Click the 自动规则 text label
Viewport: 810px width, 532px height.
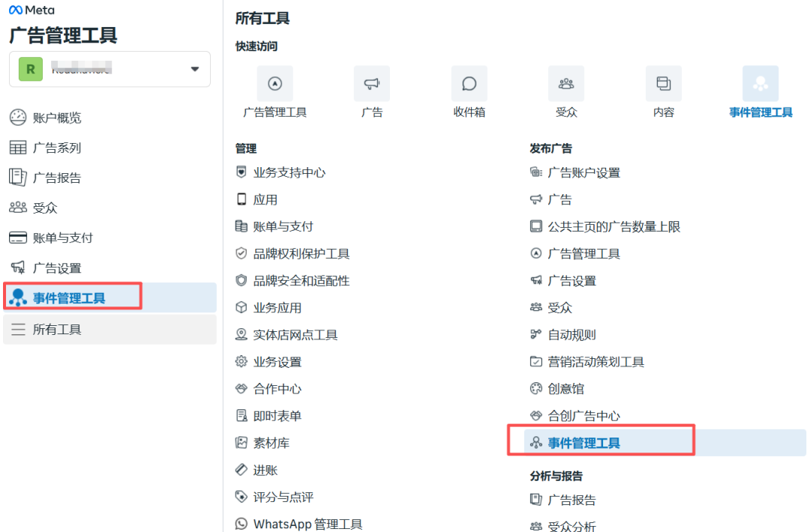point(571,335)
